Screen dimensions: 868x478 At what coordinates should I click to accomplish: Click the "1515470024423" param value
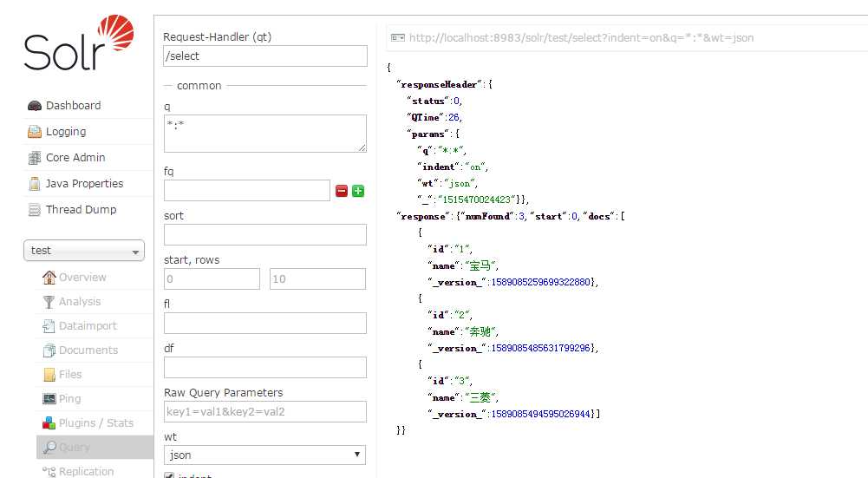[x=477, y=200]
